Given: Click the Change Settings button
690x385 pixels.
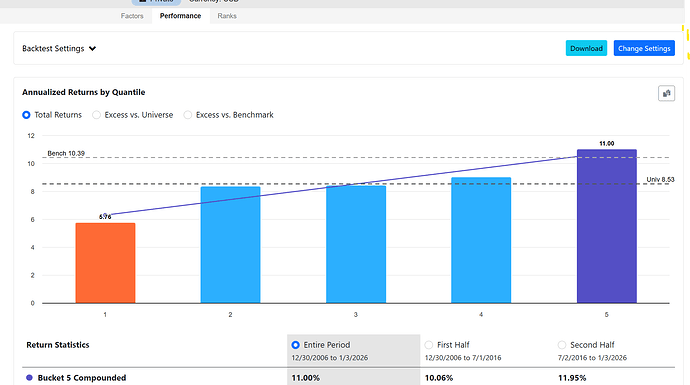Looking at the screenshot, I should coord(644,48).
